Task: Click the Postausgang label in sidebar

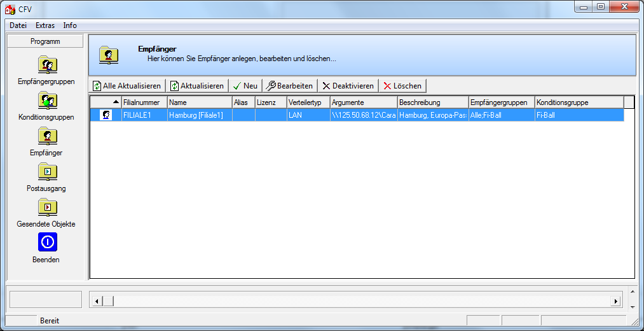Action: pyautogui.click(x=46, y=188)
